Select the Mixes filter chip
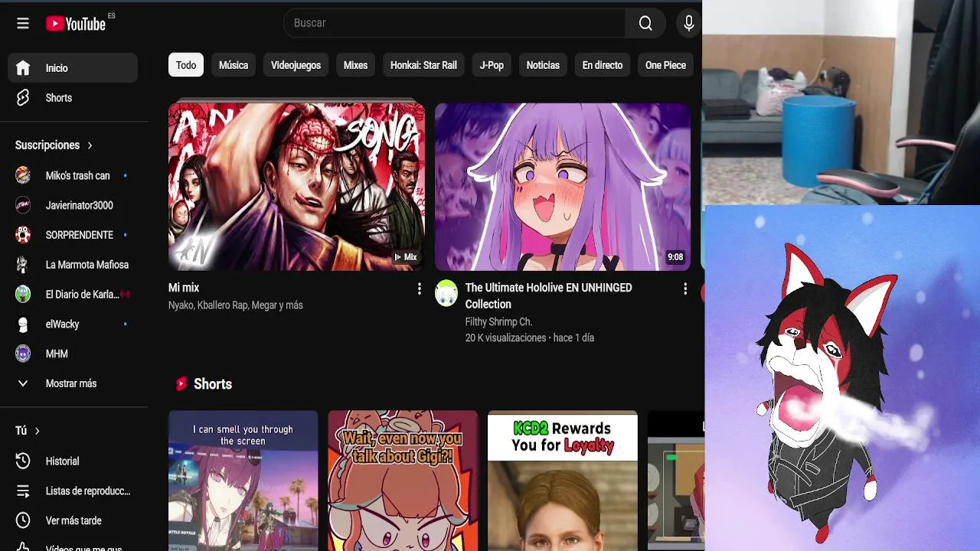 point(355,65)
